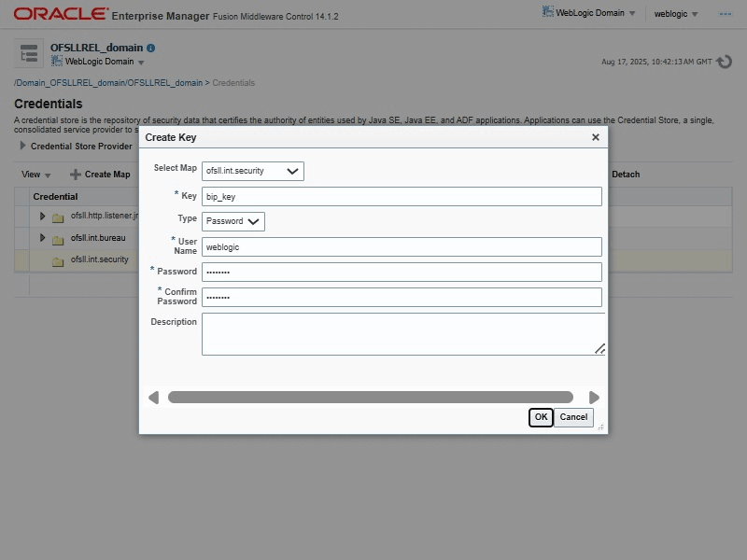Click the dialog's horizontal scrollbar thumb
The width and height of the screenshot is (747, 560).
click(371, 398)
